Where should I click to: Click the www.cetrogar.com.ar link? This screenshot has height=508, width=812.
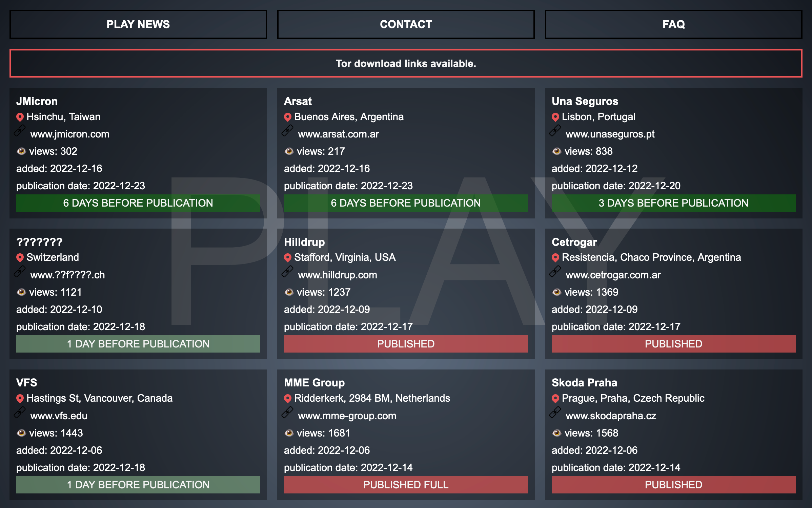click(x=613, y=275)
